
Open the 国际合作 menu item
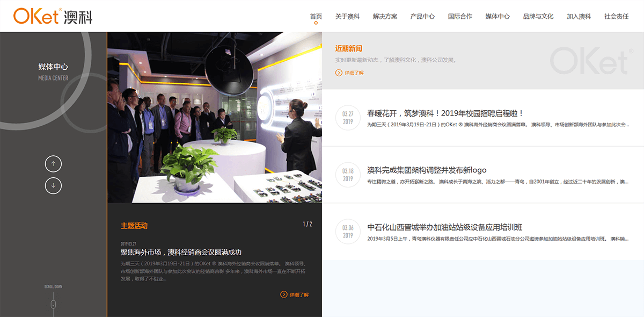460,17
